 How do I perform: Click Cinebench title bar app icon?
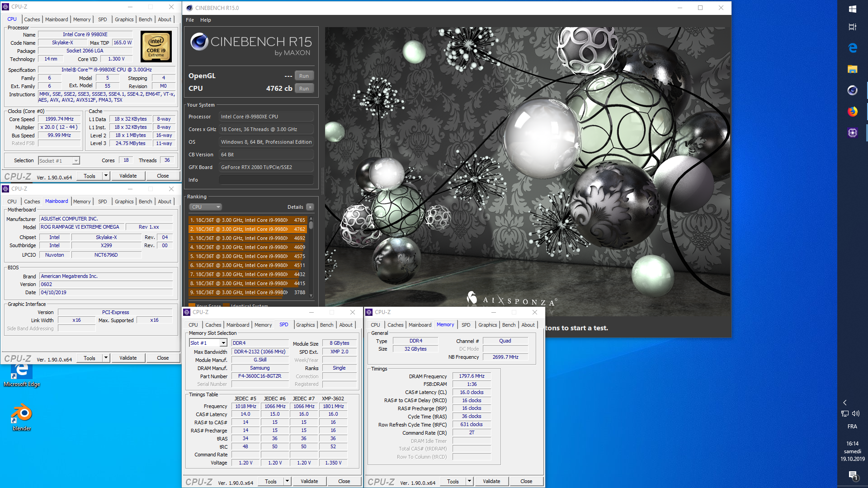(189, 8)
